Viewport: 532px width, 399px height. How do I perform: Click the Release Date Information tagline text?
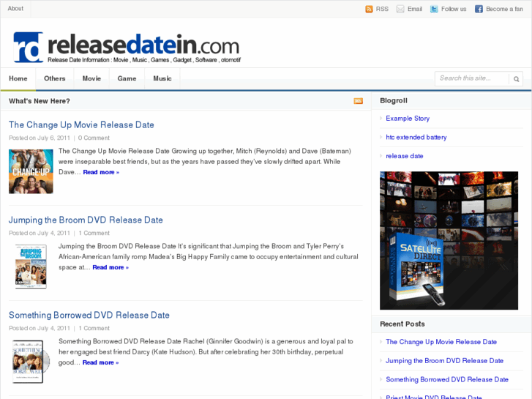click(x=144, y=60)
